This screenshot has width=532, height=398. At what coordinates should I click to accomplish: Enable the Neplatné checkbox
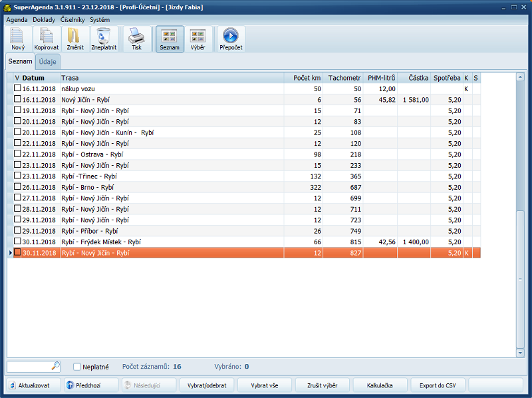[x=77, y=367]
